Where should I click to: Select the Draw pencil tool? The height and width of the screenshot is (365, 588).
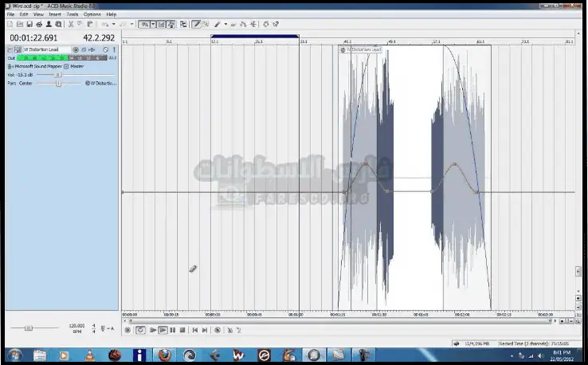(x=196, y=25)
